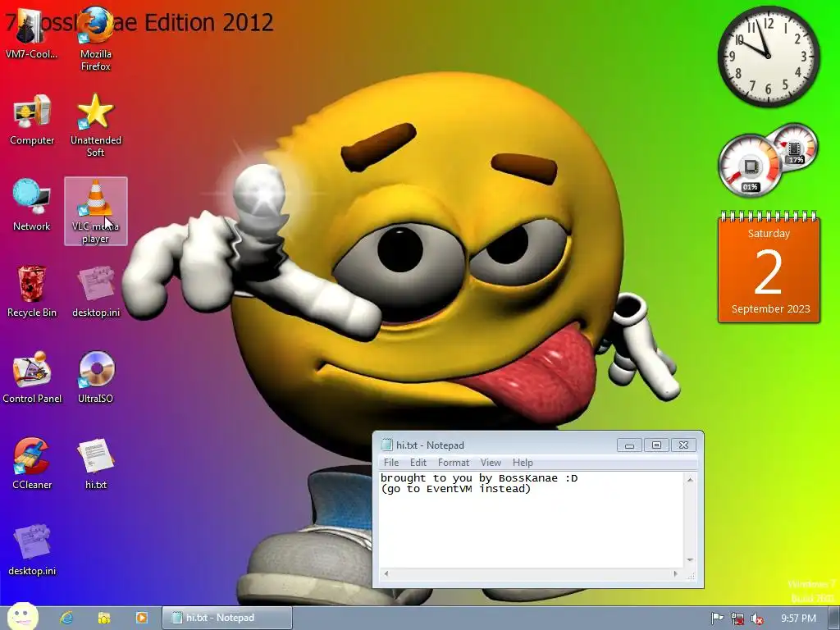The width and height of the screenshot is (840, 630).
Task: Open Internet Explorer from the taskbar
Action: click(66, 618)
